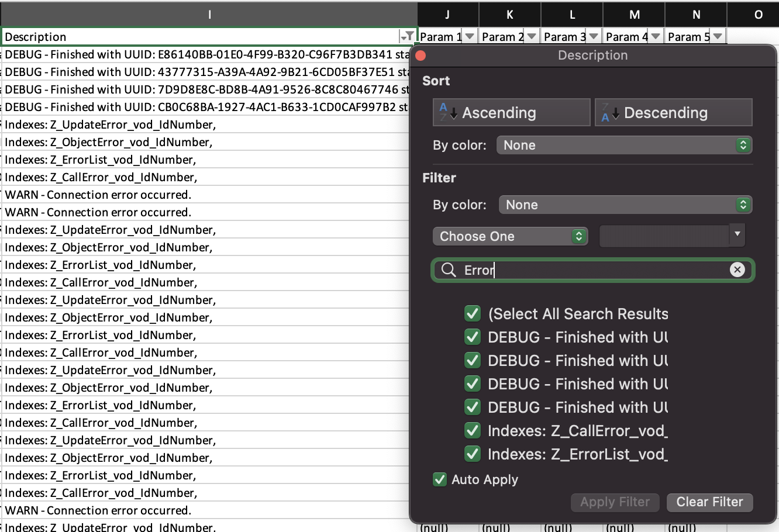The height and width of the screenshot is (532, 779).
Task: Close the Description filter popup
Action: 420,56
